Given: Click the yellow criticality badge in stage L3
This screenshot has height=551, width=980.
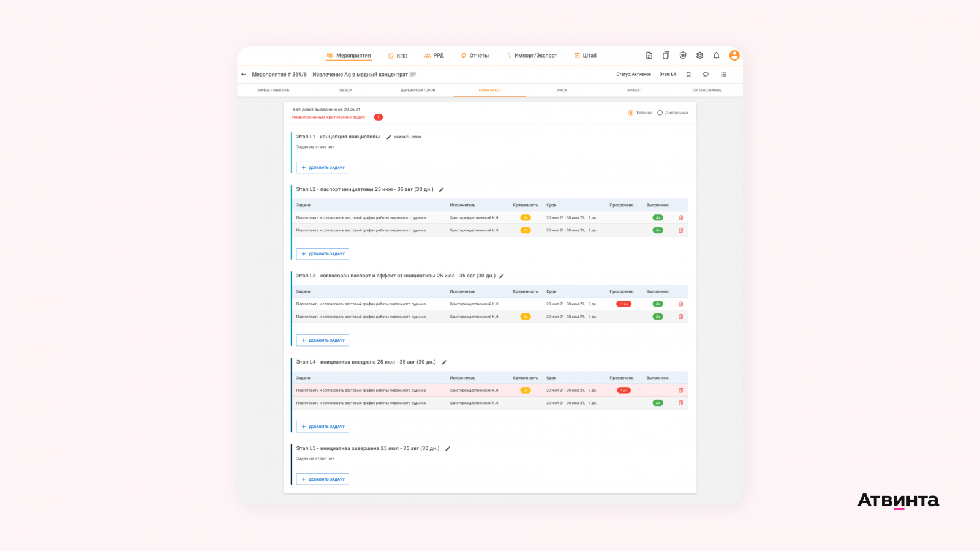Looking at the screenshot, I should pos(526,317).
